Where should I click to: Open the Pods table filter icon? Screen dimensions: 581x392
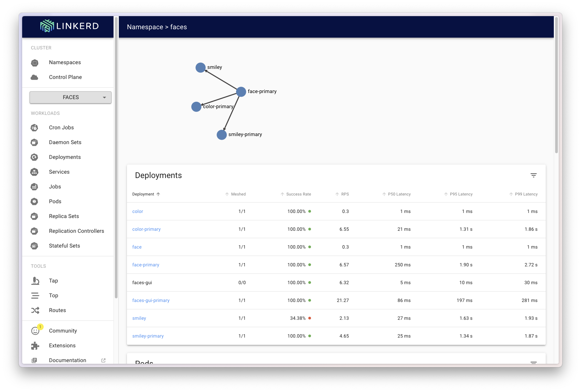533,362
